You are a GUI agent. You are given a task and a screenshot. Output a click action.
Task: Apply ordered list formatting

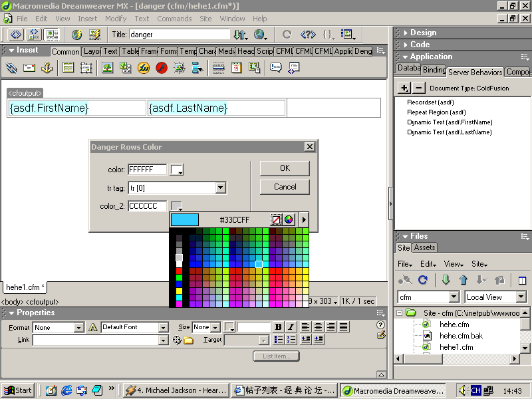click(x=291, y=339)
